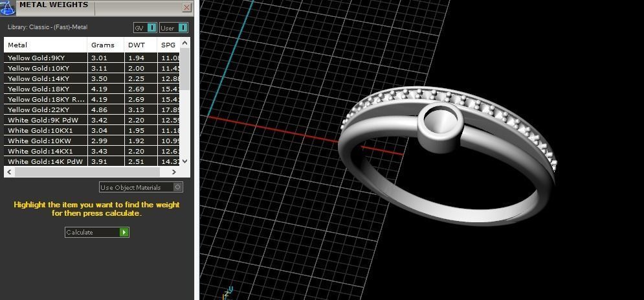Select the White Gold:14K PdW row

pyautogui.click(x=92, y=161)
